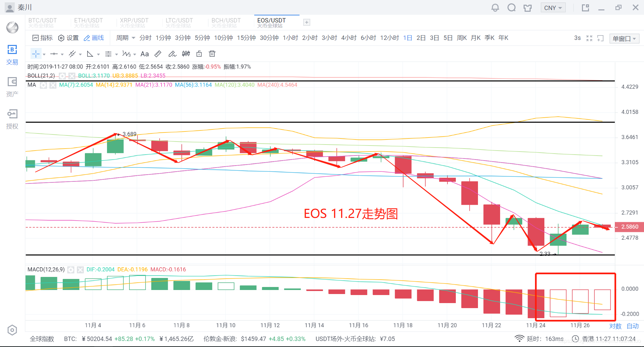Switch to the BTC/USDT tab
This screenshot has width=644, height=347.
[x=43, y=22]
